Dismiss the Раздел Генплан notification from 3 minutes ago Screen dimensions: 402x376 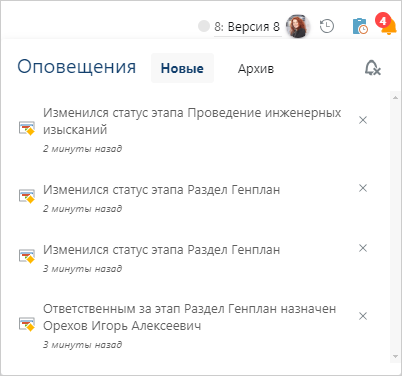coord(363,248)
